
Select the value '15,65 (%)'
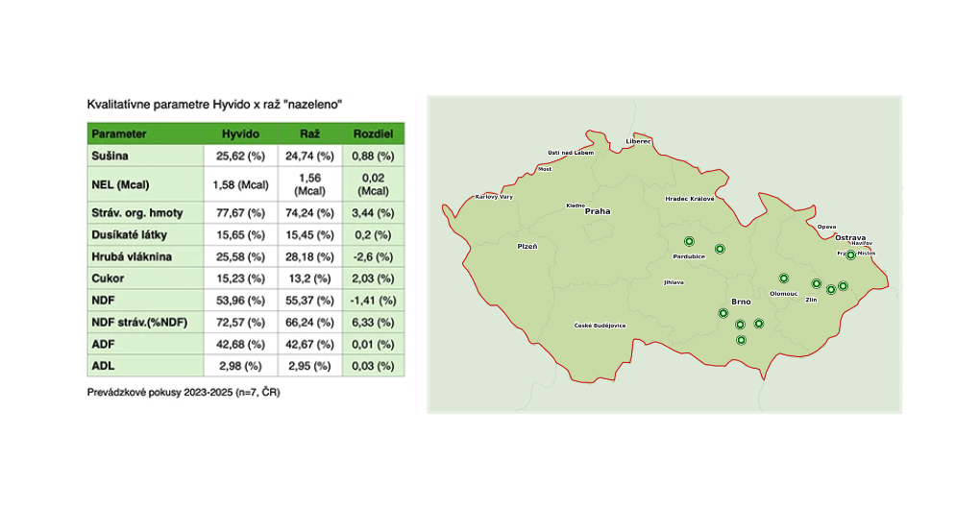[x=240, y=235]
